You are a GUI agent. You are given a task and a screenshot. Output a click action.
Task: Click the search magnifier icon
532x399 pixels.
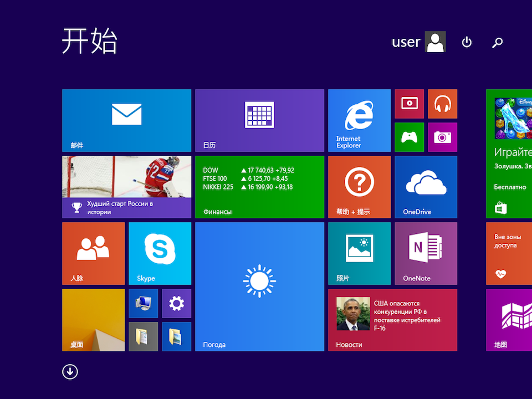click(498, 43)
